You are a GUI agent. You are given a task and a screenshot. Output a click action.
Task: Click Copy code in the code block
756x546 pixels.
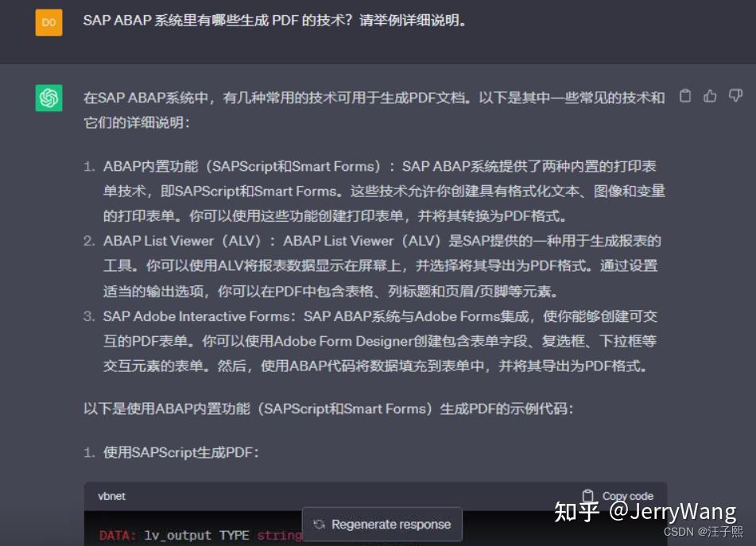click(x=618, y=496)
